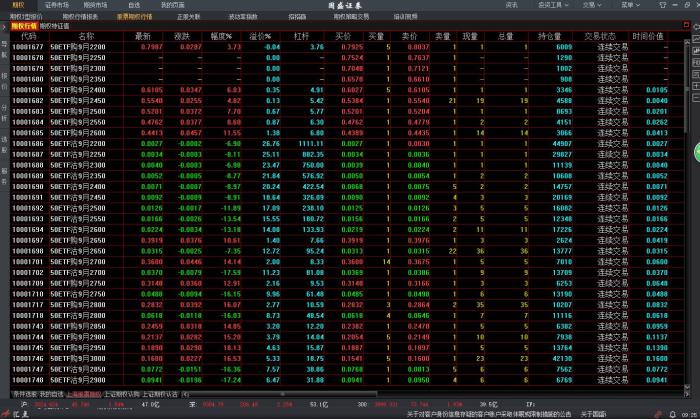Switch to 期权T型报价 tab

pos(26,17)
